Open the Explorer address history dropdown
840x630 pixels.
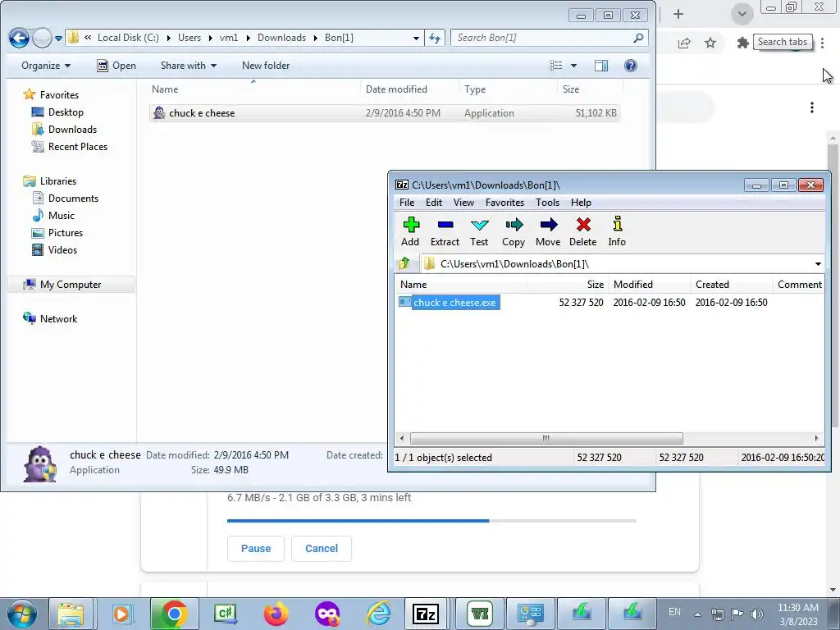(416, 38)
